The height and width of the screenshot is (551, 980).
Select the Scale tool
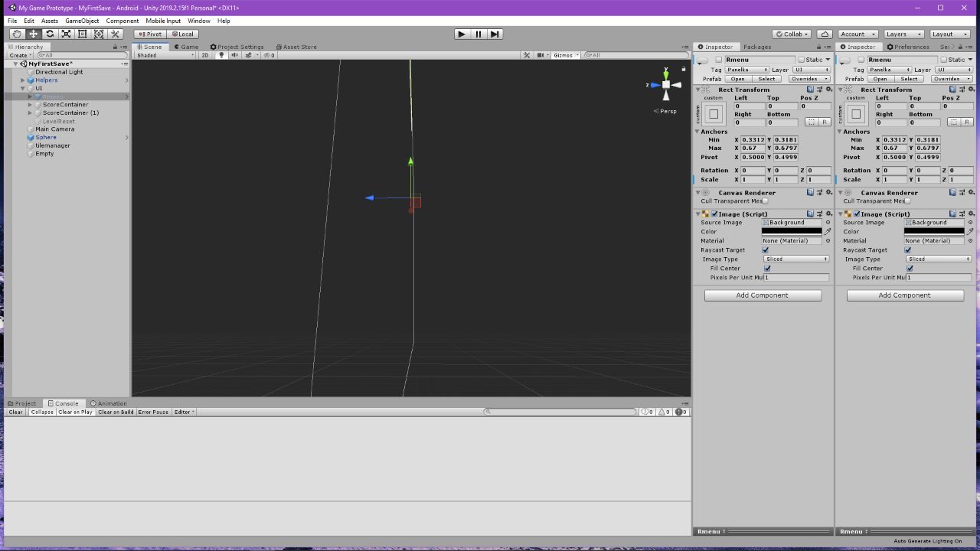pos(67,34)
